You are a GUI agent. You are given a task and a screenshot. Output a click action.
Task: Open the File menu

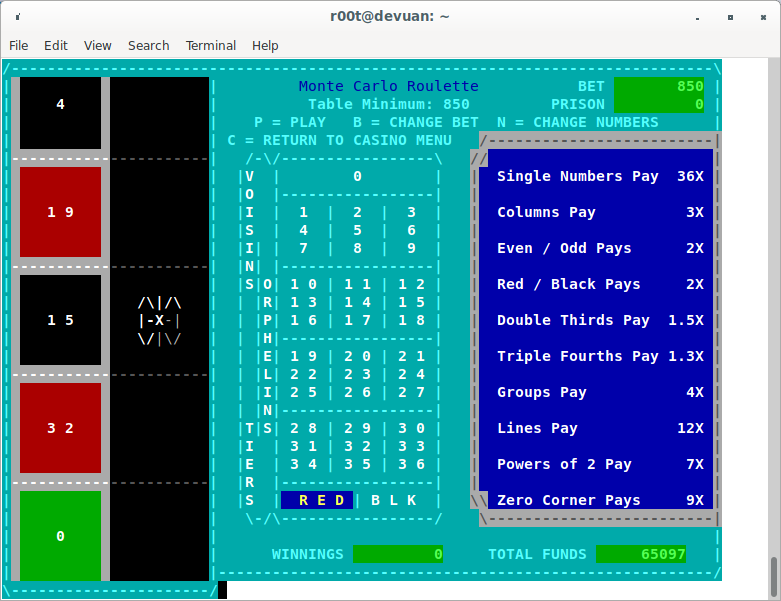click(19, 45)
